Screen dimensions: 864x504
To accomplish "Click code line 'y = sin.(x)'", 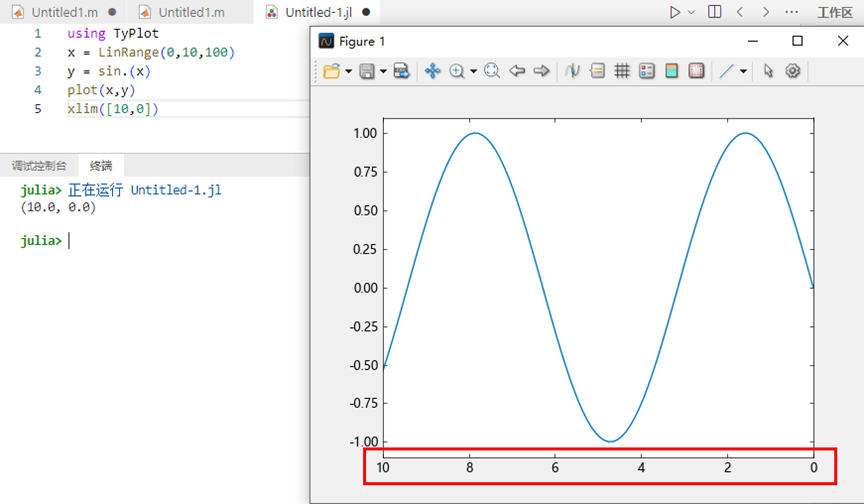I will (x=109, y=71).
